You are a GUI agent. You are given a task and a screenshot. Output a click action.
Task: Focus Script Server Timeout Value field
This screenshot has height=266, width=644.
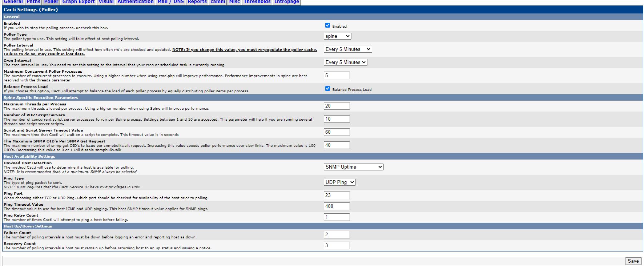point(337,132)
